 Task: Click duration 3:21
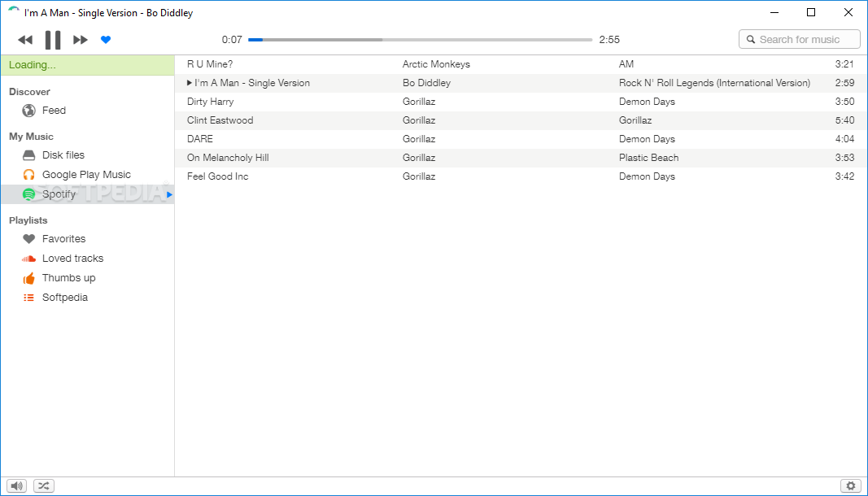pyautogui.click(x=844, y=64)
